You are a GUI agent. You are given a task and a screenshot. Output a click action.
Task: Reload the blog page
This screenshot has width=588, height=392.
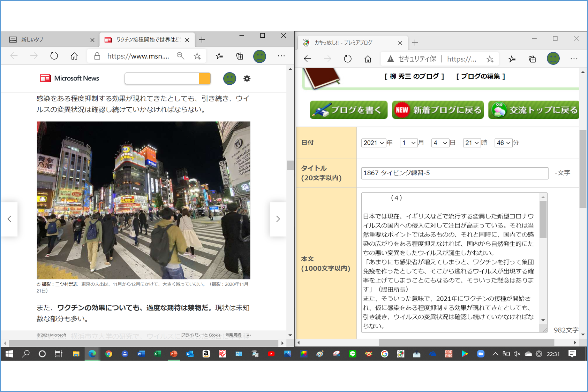(x=348, y=59)
